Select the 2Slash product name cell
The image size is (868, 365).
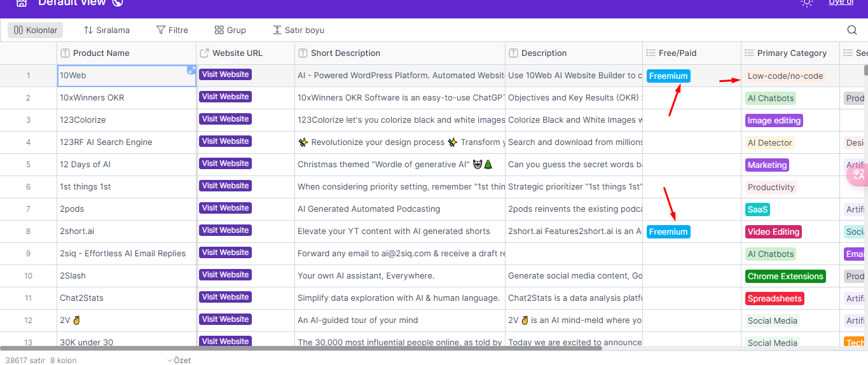tap(127, 275)
